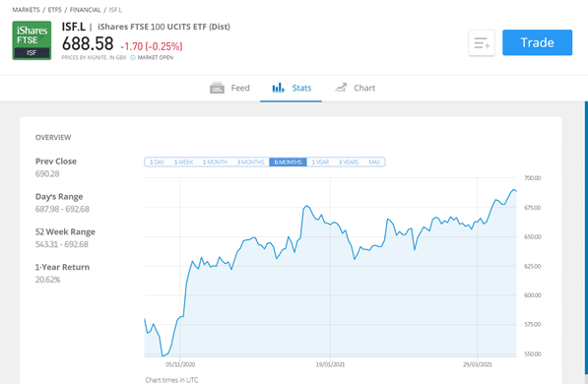
Task: Select the 1 DAY chart range
Action: pyautogui.click(x=158, y=162)
